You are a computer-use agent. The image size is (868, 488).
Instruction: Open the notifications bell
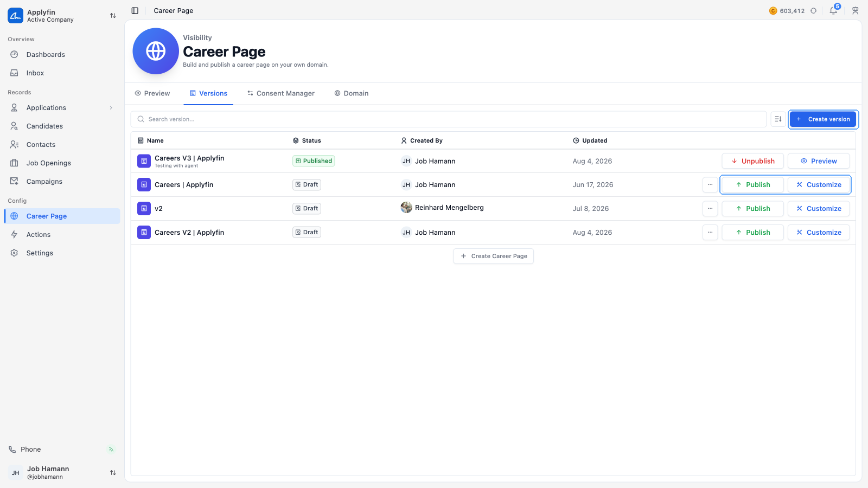(833, 10)
